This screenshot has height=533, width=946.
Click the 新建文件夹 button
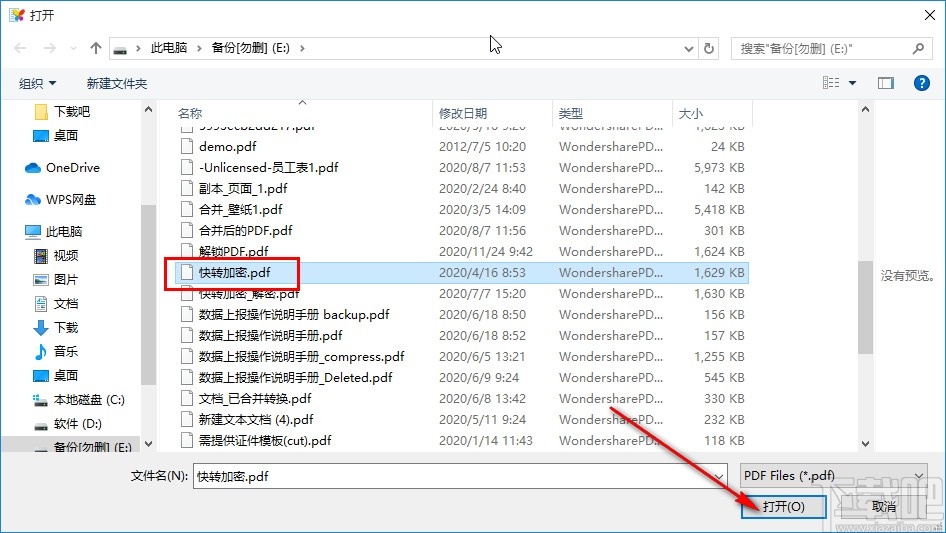coord(116,83)
